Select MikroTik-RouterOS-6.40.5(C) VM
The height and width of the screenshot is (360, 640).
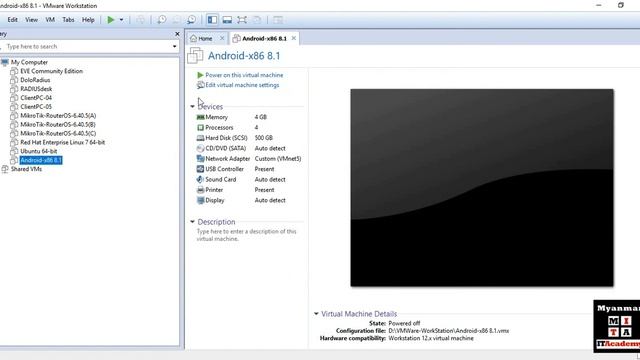coord(58,133)
